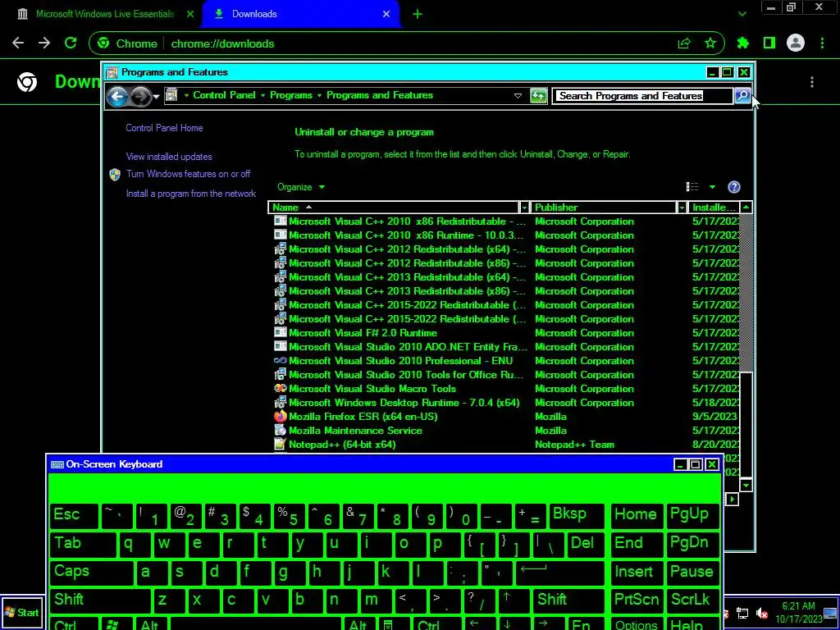The image size is (840, 630).
Task: Open Organize dropdown menu
Action: pyautogui.click(x=301, y=187)
